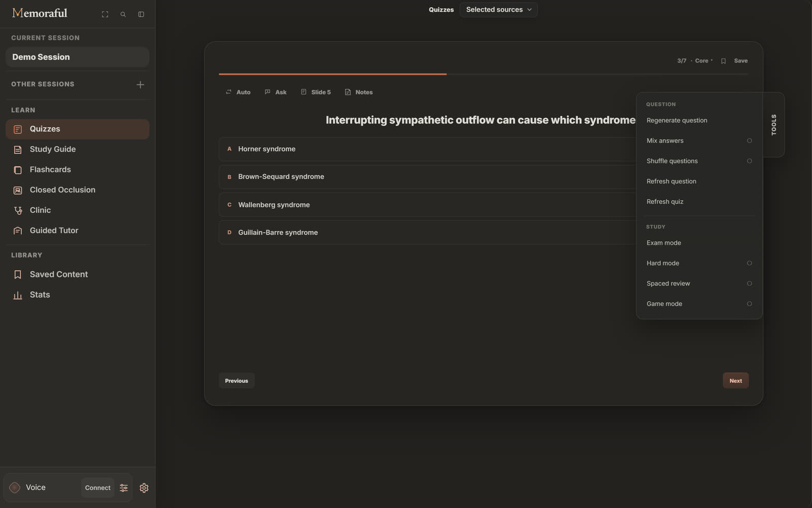This screenshot has height=508, width=812.
Task: Open the Core difficulty dropdown
Action: [703, 61]
